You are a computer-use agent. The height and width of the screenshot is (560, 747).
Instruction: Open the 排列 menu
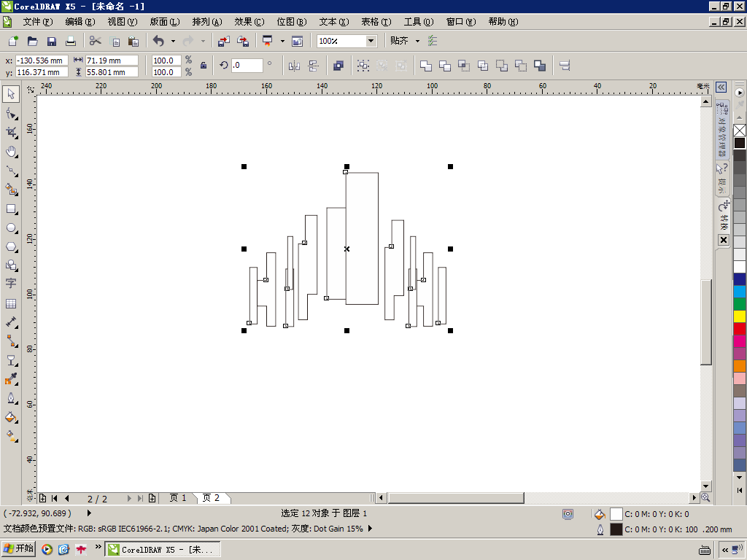[207, 22]
